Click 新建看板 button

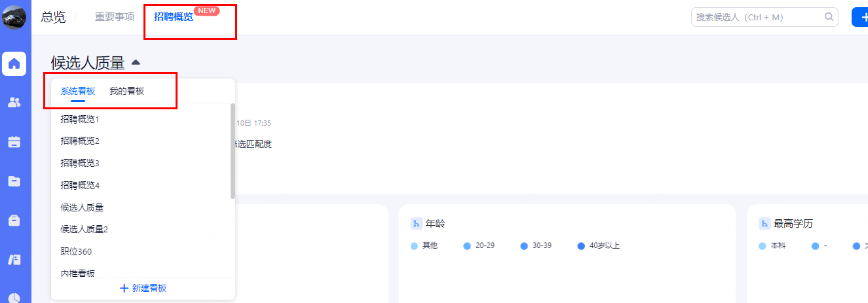point(143,288)
